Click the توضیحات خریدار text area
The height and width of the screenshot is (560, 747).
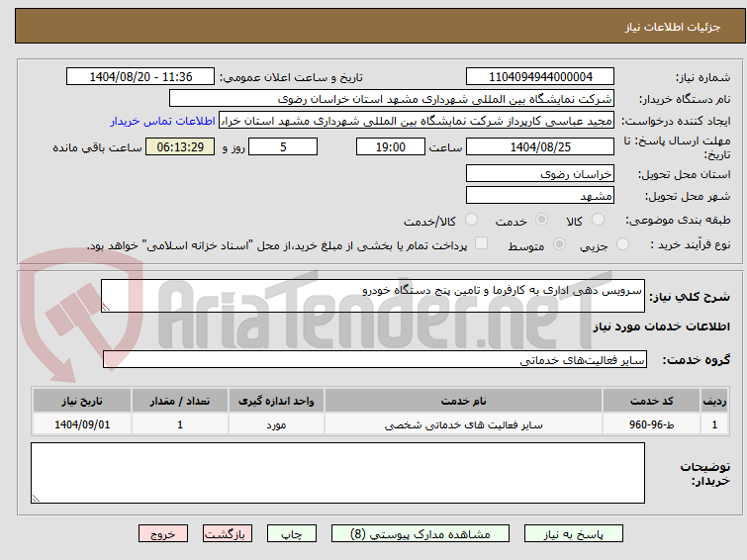click(337, 473)
